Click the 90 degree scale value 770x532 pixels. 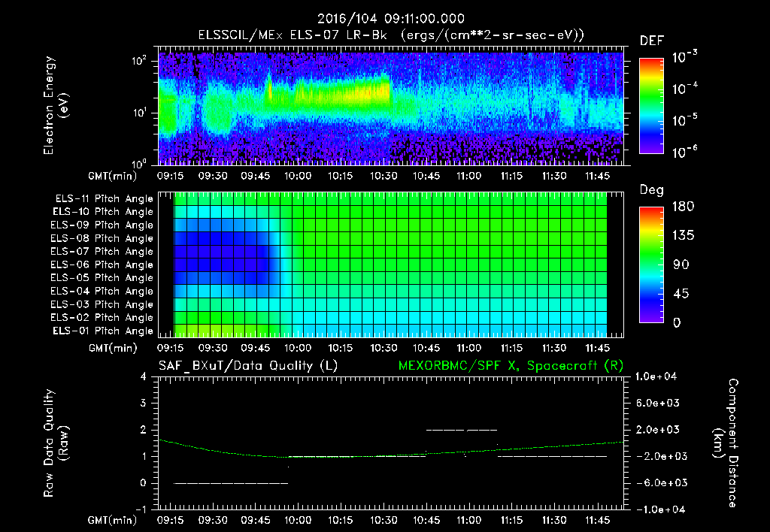coord(681,264)
